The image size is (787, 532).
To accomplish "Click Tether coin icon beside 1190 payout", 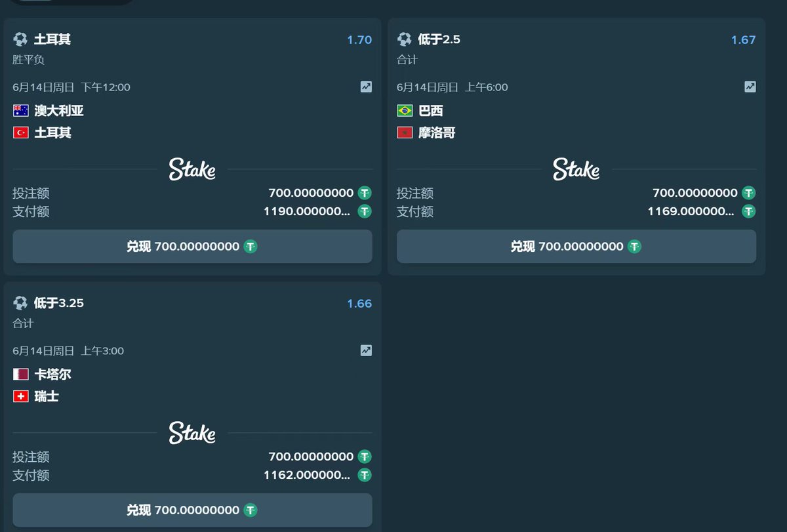I will coord(365,211).
